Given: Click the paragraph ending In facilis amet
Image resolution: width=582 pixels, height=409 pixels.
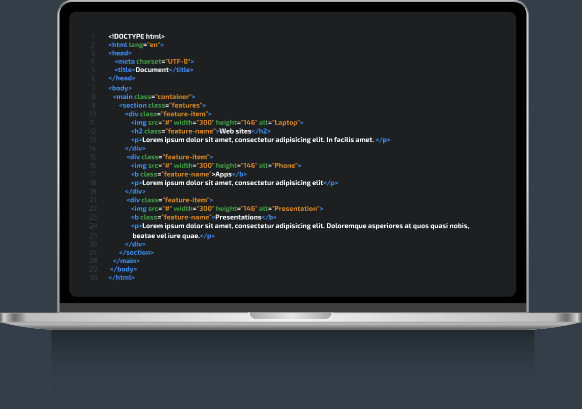Looking at the screenshot, I should (261, 140).
